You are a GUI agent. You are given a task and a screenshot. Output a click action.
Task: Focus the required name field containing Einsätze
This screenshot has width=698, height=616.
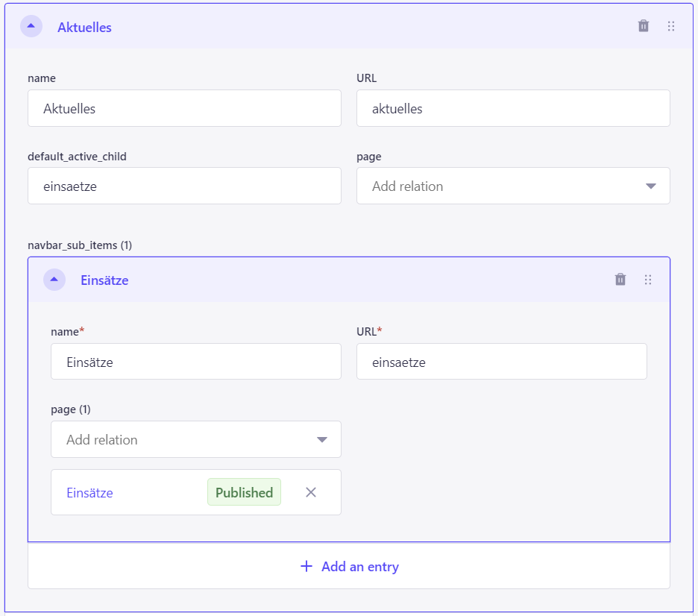point(196,362)
